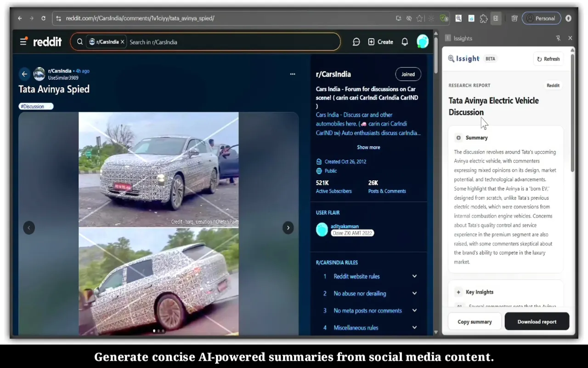588x368 pixels.
Task: Bookmark this page with star icon
Action: pos(419,18)
